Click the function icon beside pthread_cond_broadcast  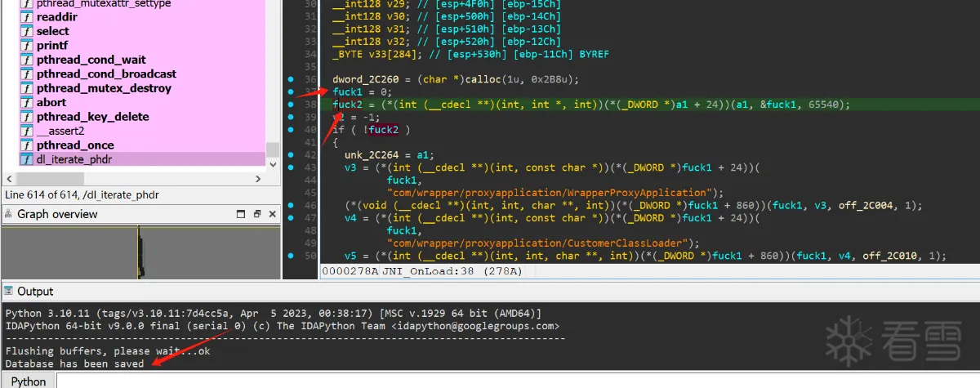26,74
